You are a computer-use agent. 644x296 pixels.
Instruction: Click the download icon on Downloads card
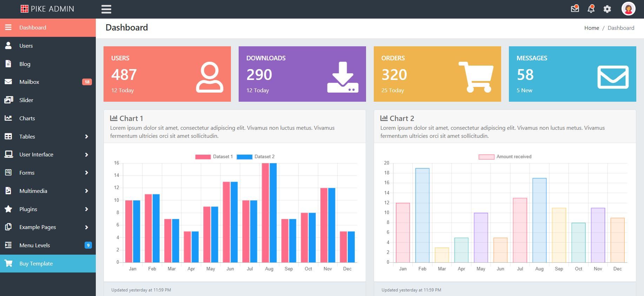pyautogui.click(x=343, y=77)
